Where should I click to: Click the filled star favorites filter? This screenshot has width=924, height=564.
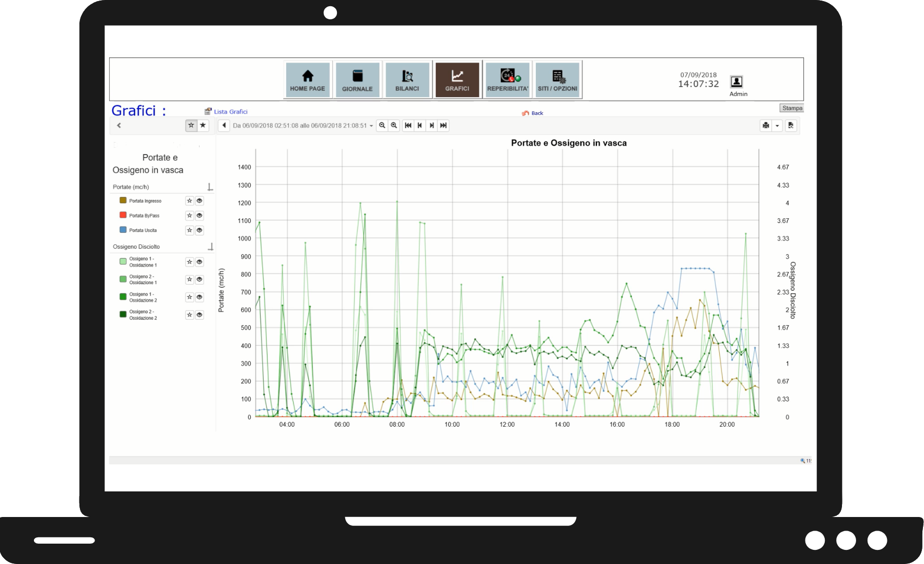(x=203, y=125)
